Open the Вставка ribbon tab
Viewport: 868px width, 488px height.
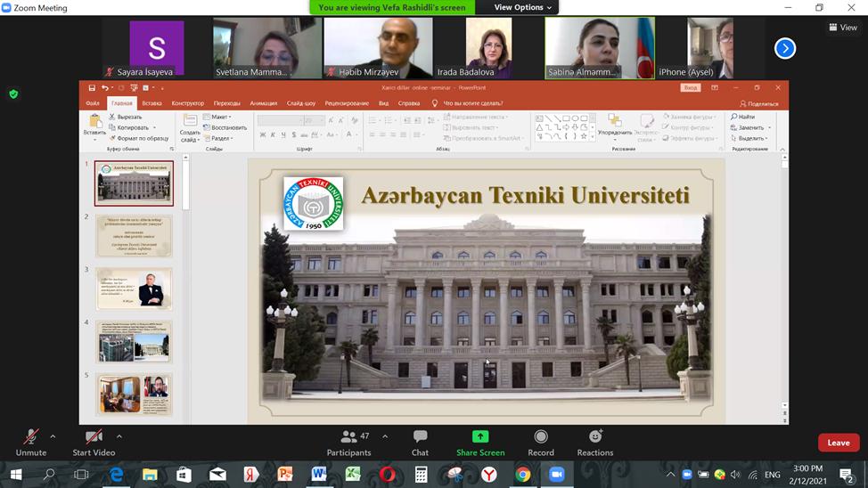click(151, 103)
